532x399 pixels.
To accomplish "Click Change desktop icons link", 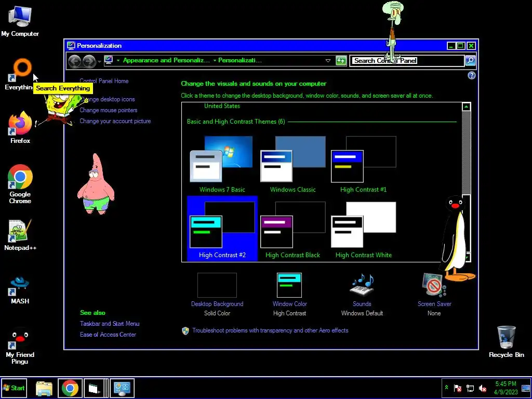I will (107, 99).
